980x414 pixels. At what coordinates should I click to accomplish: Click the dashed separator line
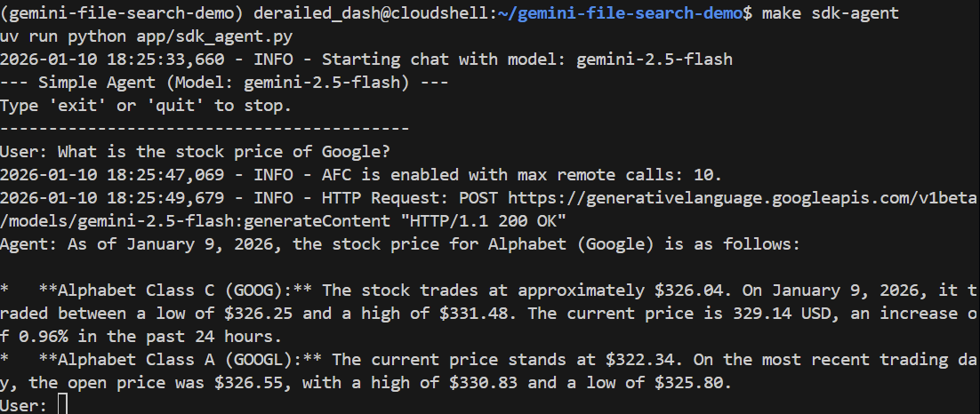205,129
